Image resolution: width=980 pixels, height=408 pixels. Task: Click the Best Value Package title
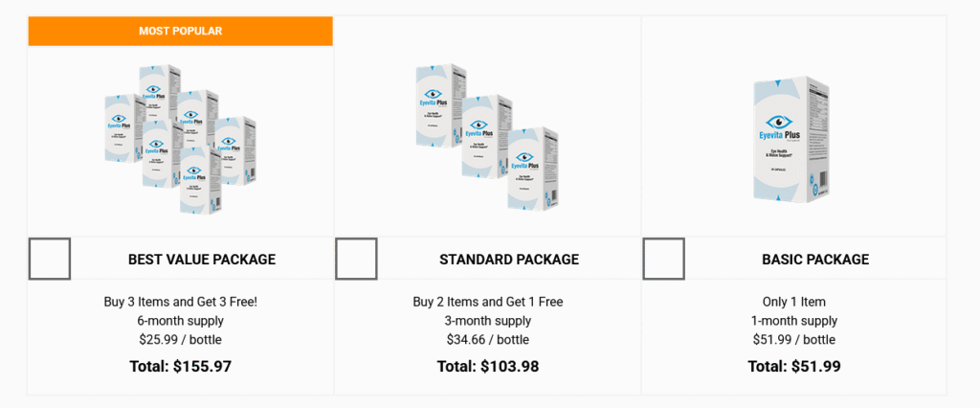202,260
